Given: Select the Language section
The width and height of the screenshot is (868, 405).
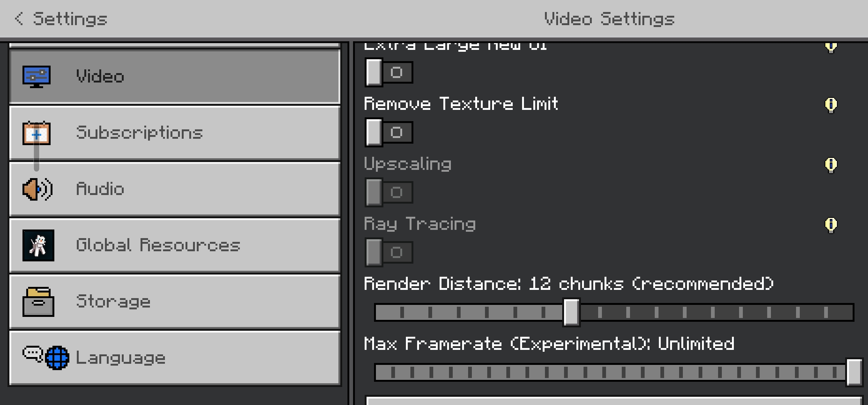Looking at the screenshot, I should pyautogui.click(x=175, y=358).
